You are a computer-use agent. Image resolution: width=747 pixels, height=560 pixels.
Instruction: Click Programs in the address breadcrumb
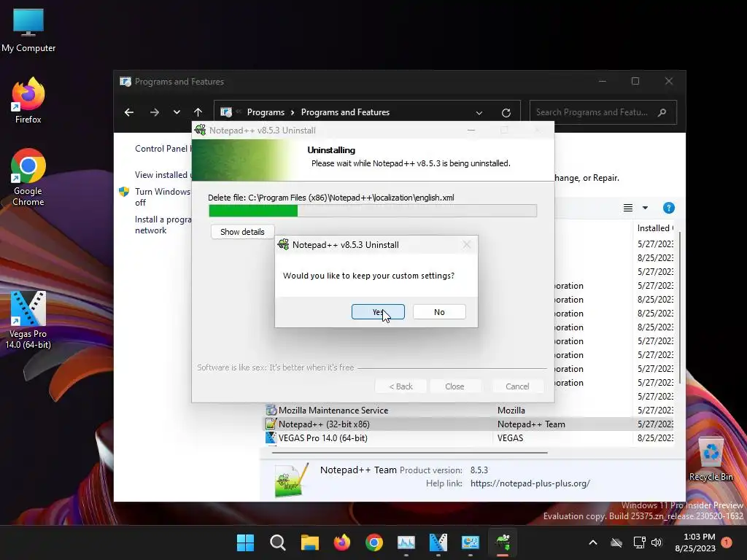pyautogui.click(x=266, y=112)
